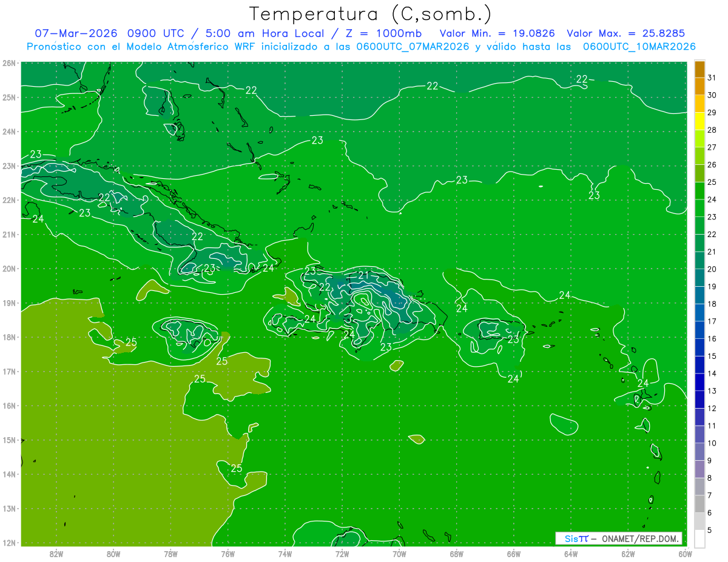Select the 15N latitude axis label

point(9,440)
